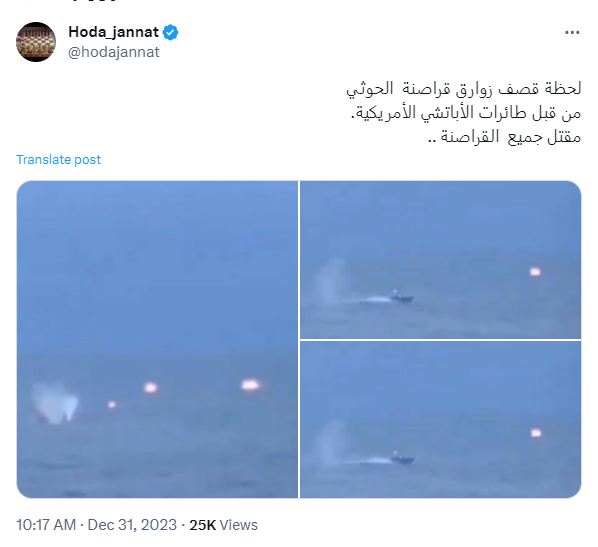The image size is (598, 547).
Task: Click the first line of Arabic tweet text
Action: click(x=463, y=89)
